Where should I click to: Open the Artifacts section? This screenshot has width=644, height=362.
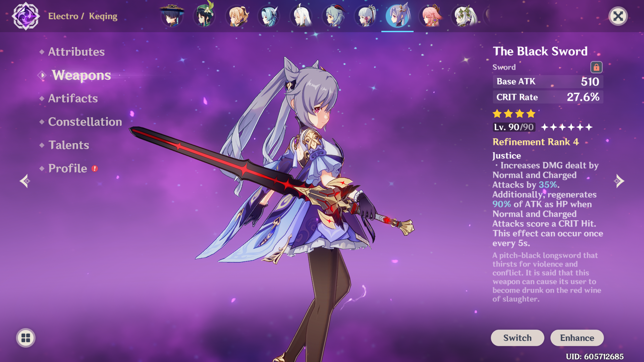(73, 99)
